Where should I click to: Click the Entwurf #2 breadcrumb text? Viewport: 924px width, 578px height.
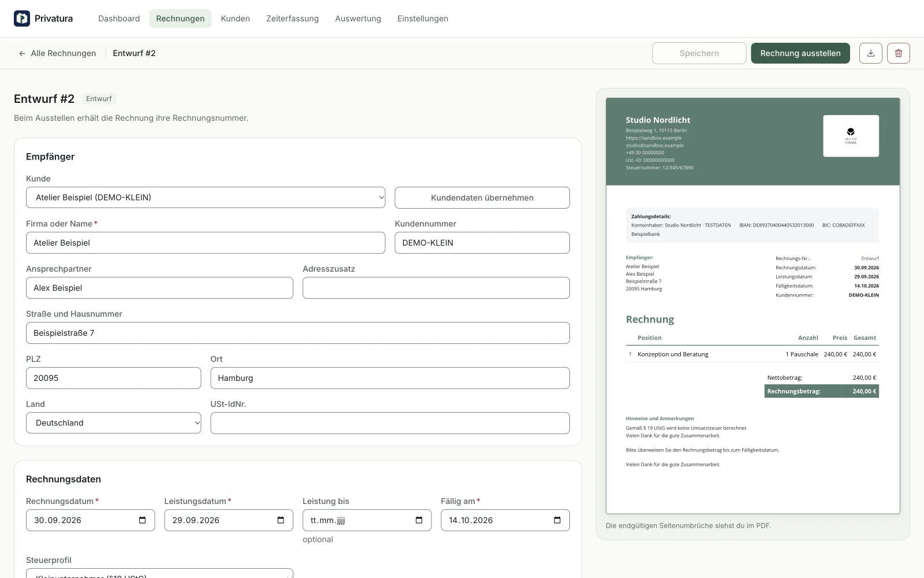(134, 53)
